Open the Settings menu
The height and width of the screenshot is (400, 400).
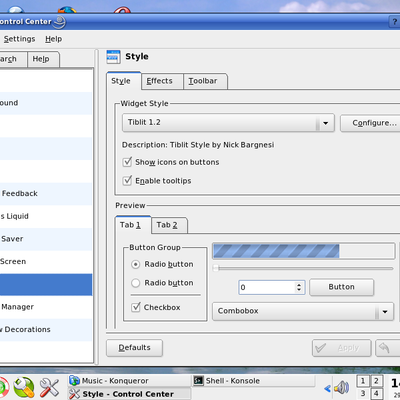[x=19, y=39]
